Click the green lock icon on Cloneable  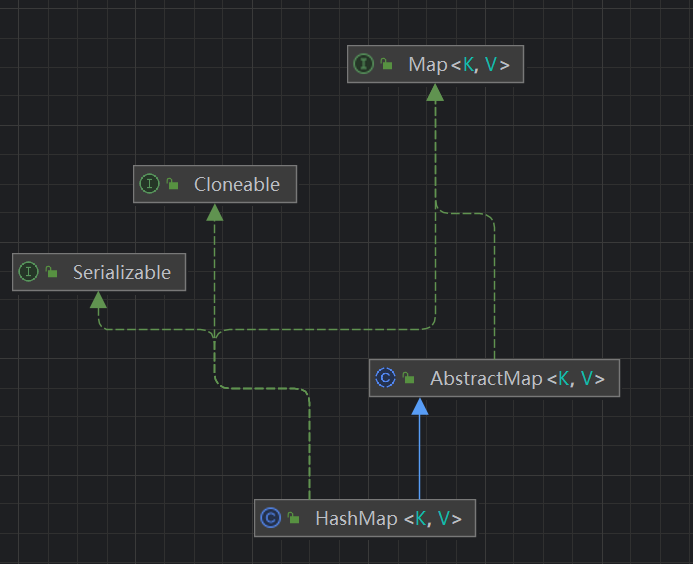[172, 184]
